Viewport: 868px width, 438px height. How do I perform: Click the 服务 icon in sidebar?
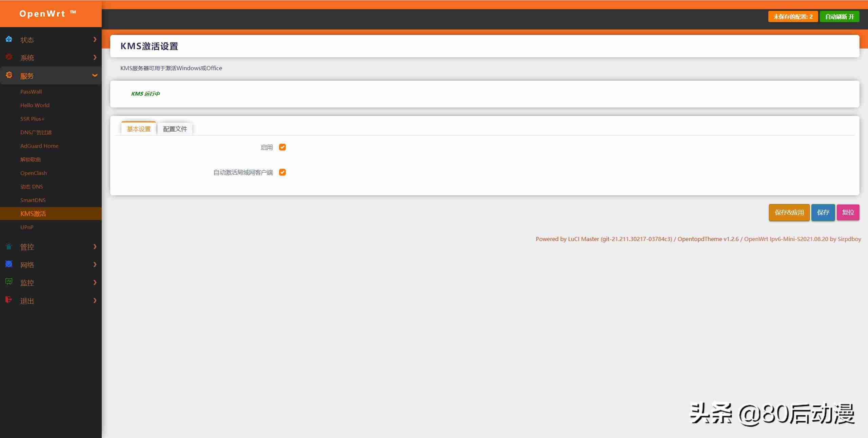(9, 75)
